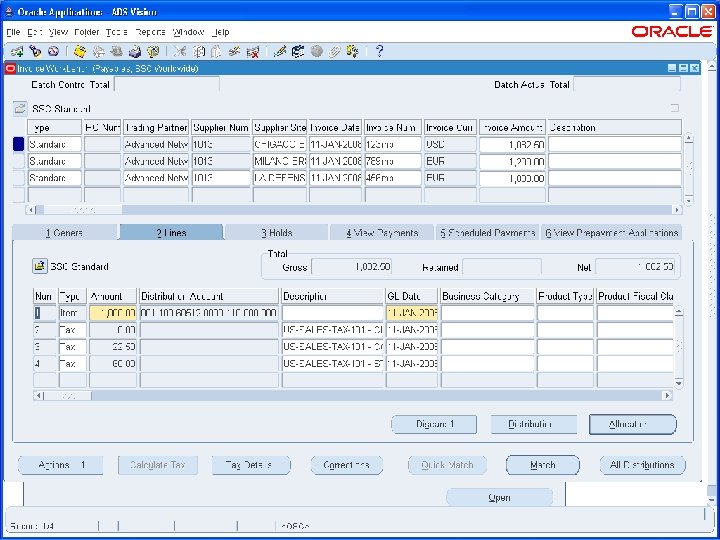Click folder icon beside Lines BSC Standard

coord(39,266)
